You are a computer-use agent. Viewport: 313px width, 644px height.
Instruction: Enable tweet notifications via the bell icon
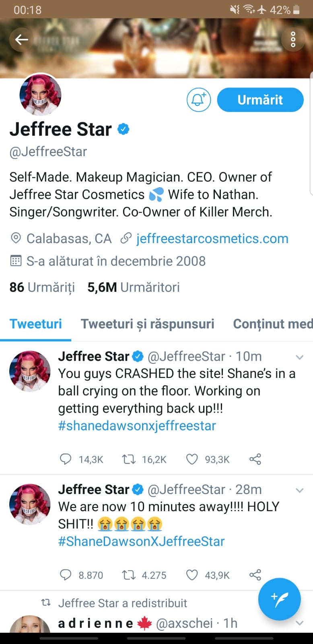pos(199,99)
